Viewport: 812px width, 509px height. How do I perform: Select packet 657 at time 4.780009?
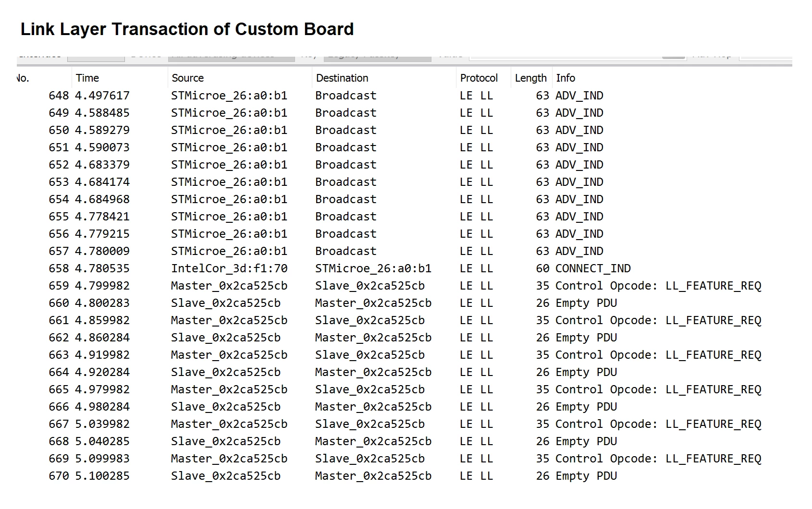[404, 251]
